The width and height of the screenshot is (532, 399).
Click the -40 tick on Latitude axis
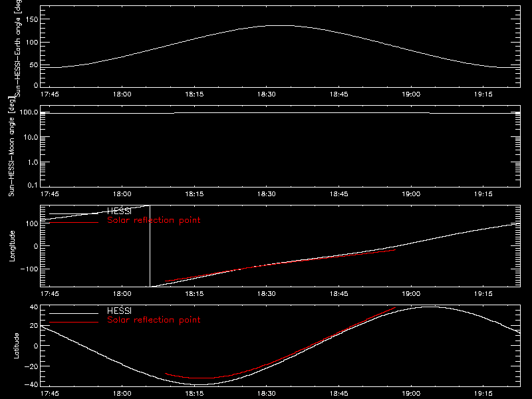(31, 385)
